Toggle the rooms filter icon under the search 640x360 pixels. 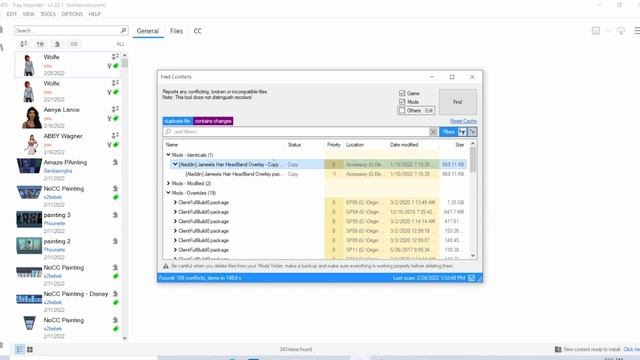[57, 44]
